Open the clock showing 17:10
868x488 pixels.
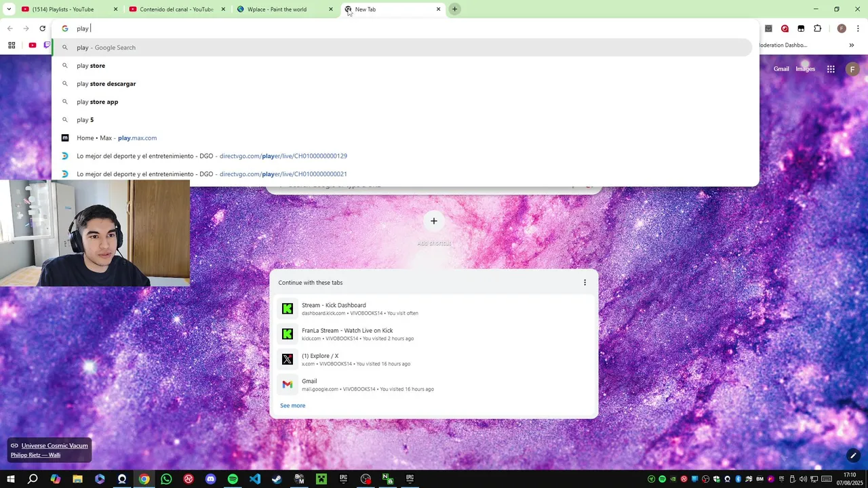[x=850, y=479]
